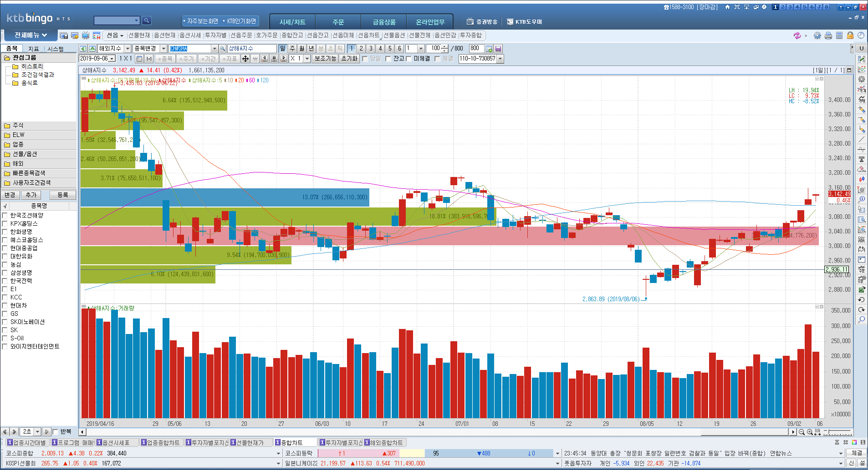Click the calendar schedule icon near 전체메뉴
Screen dimensions: 868x470
[97, 35]
